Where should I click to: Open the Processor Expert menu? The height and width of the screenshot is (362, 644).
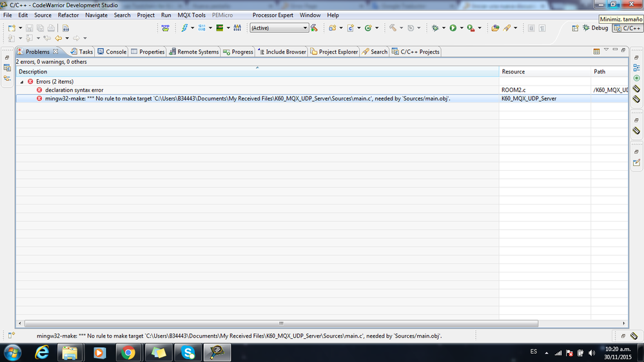273,15
